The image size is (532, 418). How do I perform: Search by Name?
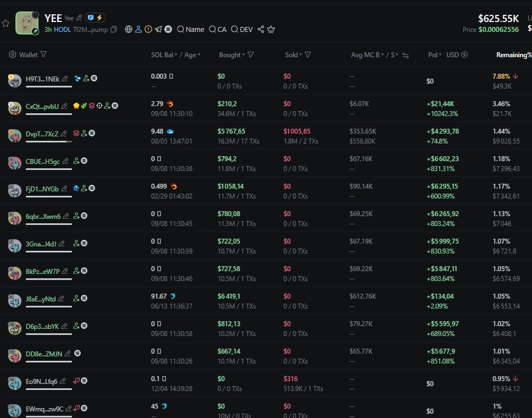point(191,30)
